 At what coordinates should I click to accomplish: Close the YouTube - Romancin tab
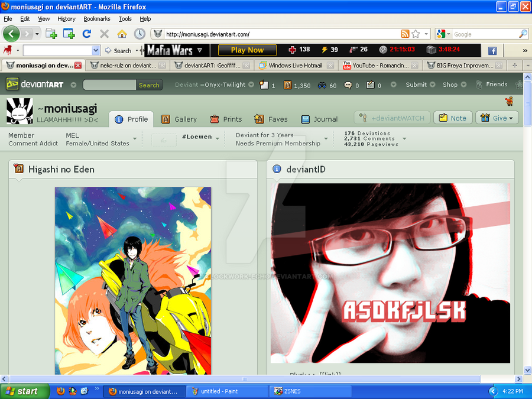[x=414, y=66]
